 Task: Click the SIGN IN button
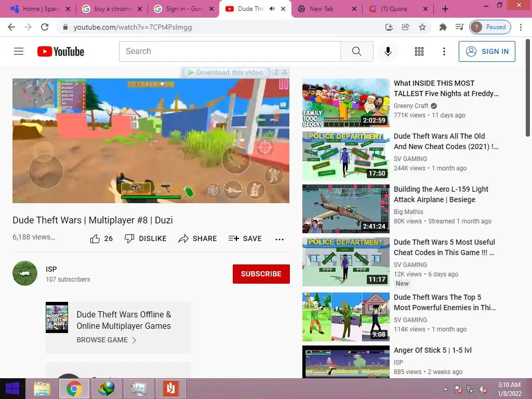click(x=487, y=51)
